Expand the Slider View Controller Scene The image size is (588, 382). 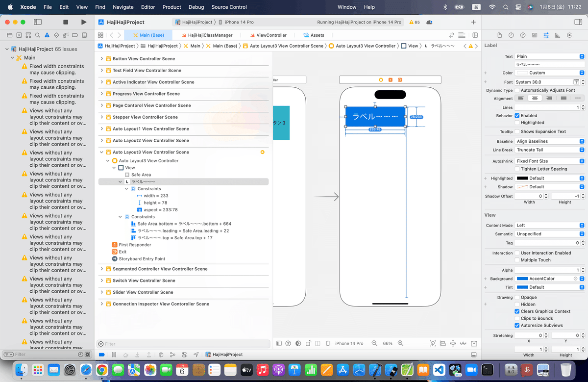[x=102, y=292]
